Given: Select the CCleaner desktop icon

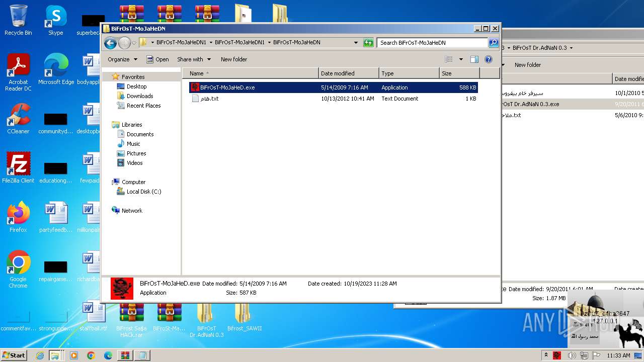Looking at the screenshot, I should (18, 119).
